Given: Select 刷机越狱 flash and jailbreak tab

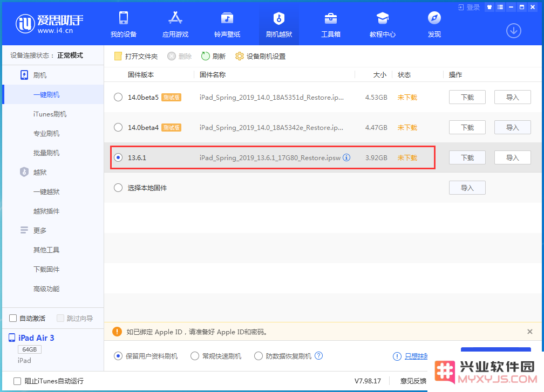Looking at the screenshot, I should pyautogui.click(x=279, y=24).
